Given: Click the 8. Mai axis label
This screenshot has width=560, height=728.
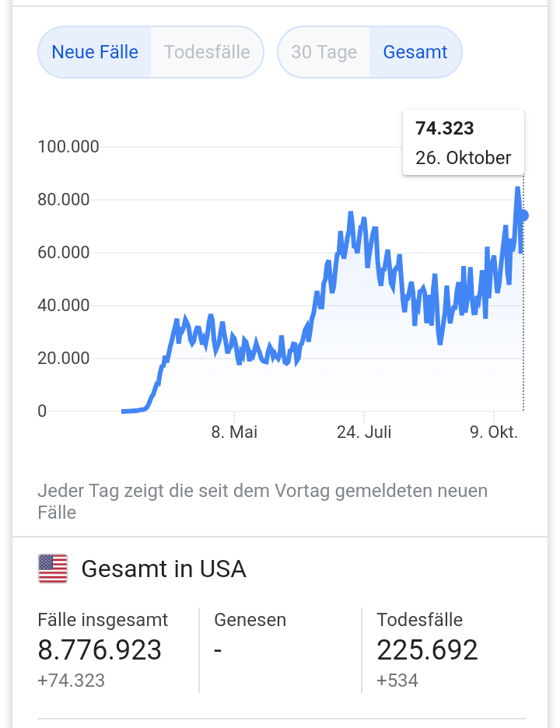Looking at the screenshot, I should point(234,432).
